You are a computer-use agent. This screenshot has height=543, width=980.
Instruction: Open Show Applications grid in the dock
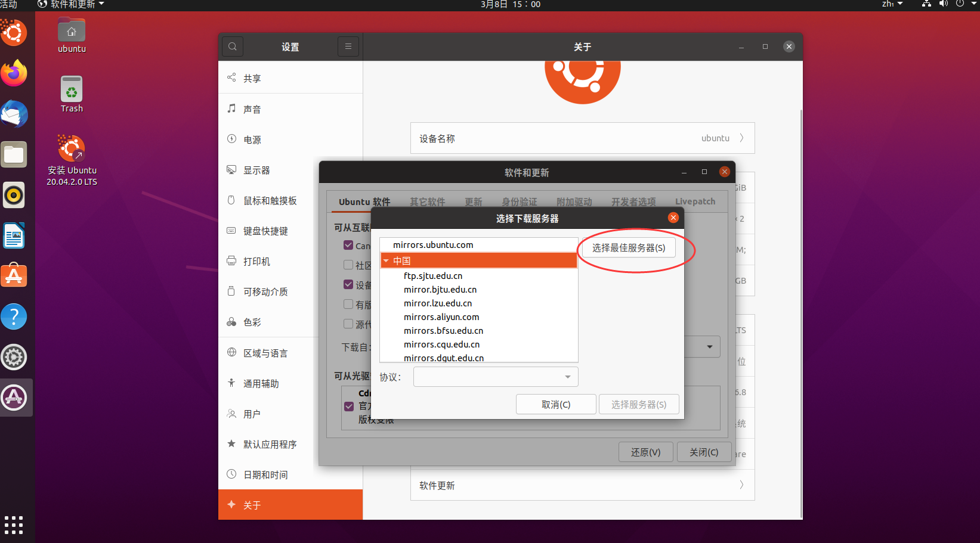[14, 525]
